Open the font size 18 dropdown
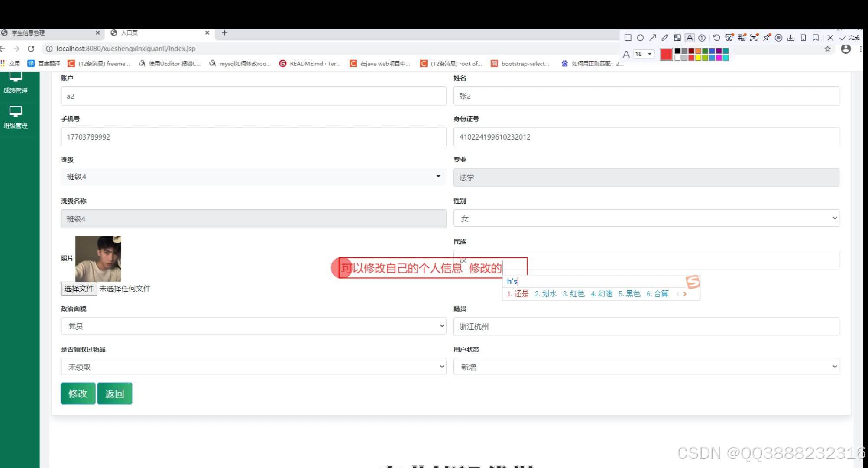The width and height of the screenshot is (868, 468). (x=644, y=54)
